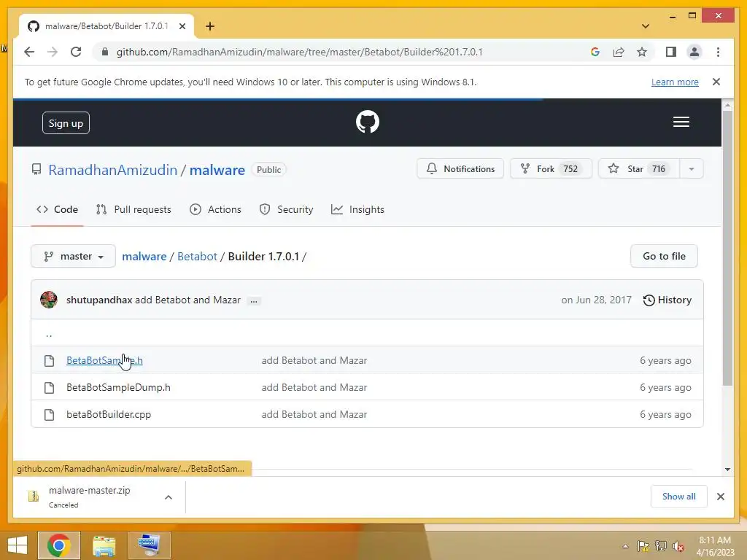Open File Explorer from the taskbar
Screen dimensions: 747x560
click(x=104, y=545)
